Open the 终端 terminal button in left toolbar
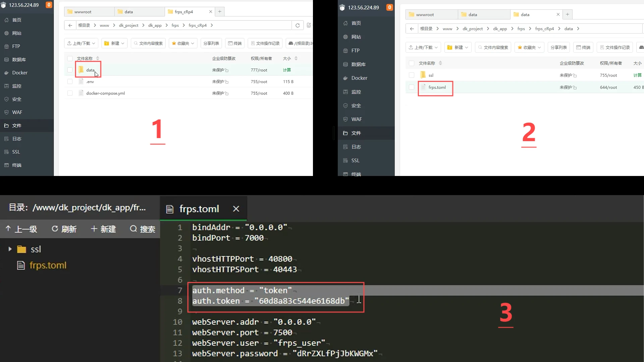644x362 pixels. [235, 43]
